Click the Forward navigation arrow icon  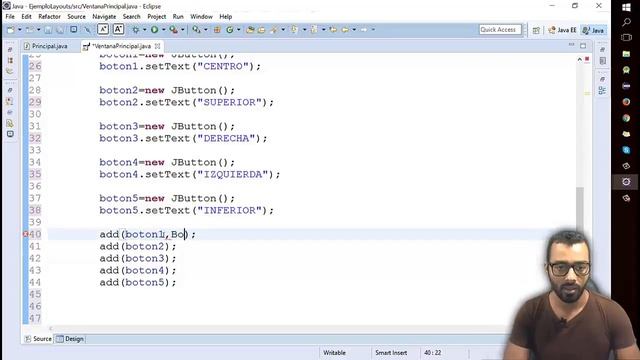tap(364, 30)
